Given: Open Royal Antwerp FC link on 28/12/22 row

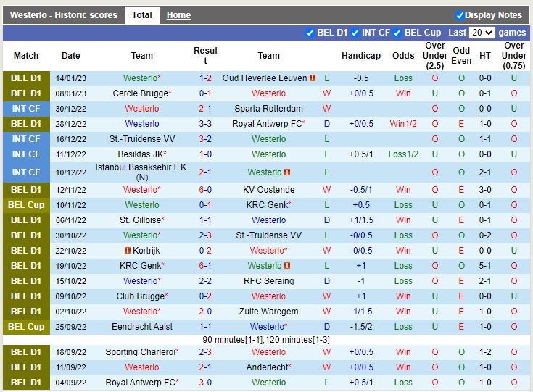Looking at the screenshot, I should (x=267, y=124).
